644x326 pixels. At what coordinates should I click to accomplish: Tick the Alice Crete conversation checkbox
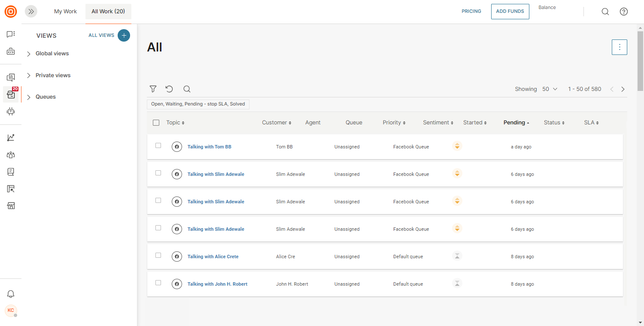[x=158, y=255]
